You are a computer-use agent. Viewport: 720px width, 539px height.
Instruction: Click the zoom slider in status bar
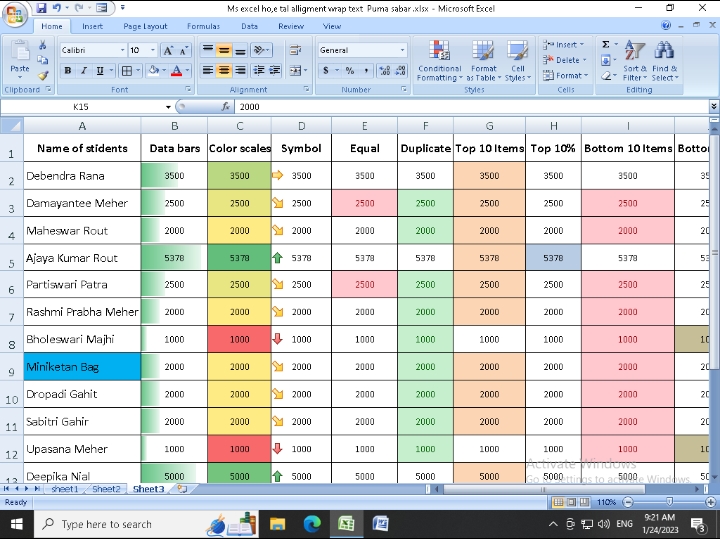pyautogui.click(x=668, y=502)
